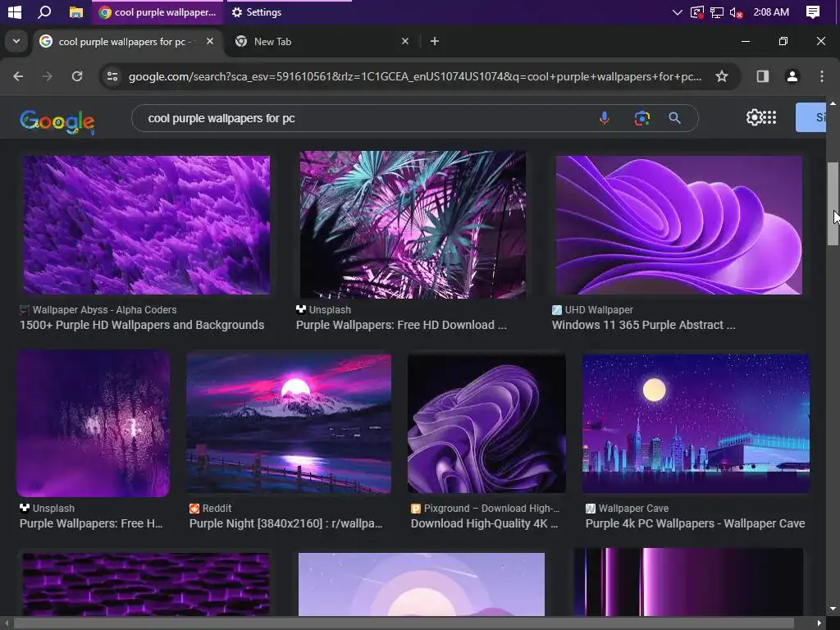Viewport: 840px width, 630px height.
Task: Open Reddit Purple Night image
Action: coord(289,423)
